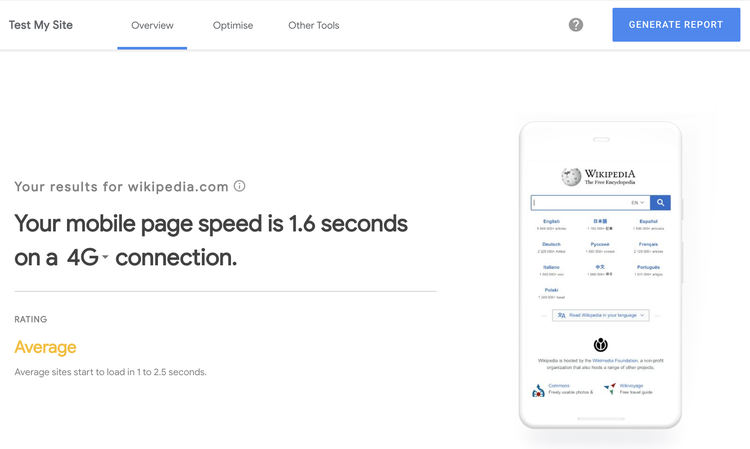Image resolution: width=750 pixels, height=449 pixels.
Task: Click the Commons icon in phone preview
Action: [538, 391]
